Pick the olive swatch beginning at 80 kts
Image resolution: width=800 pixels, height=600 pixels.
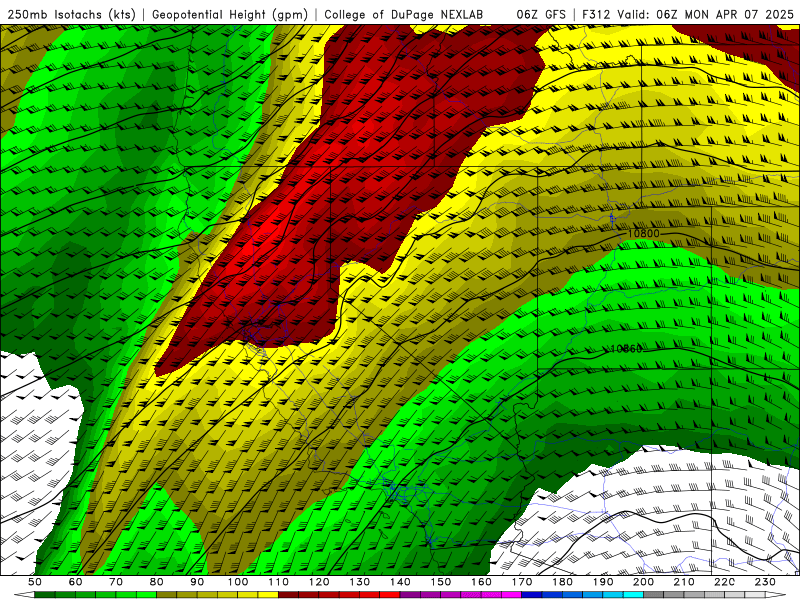[166, 594]
